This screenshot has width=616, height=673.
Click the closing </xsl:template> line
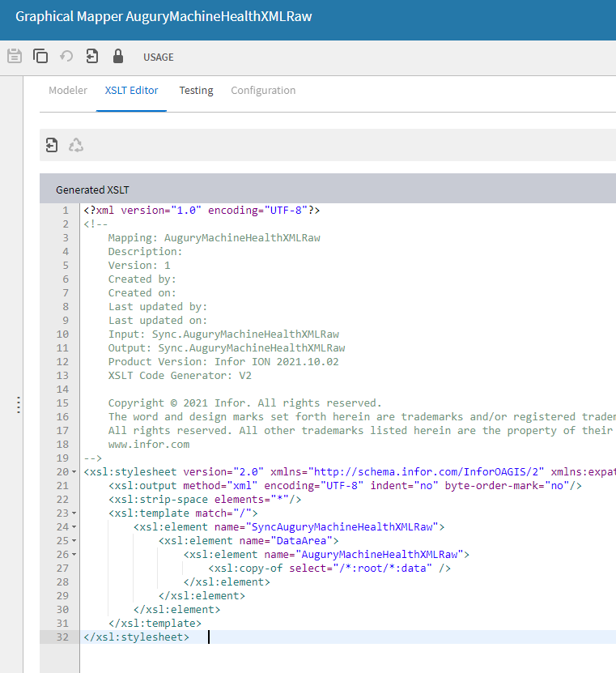point(155,623)
